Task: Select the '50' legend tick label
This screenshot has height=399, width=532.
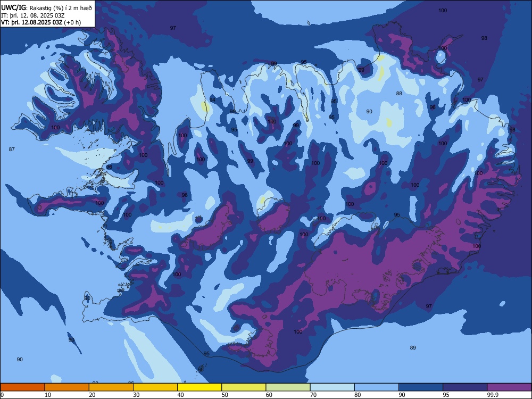Action: pos(225,395)
